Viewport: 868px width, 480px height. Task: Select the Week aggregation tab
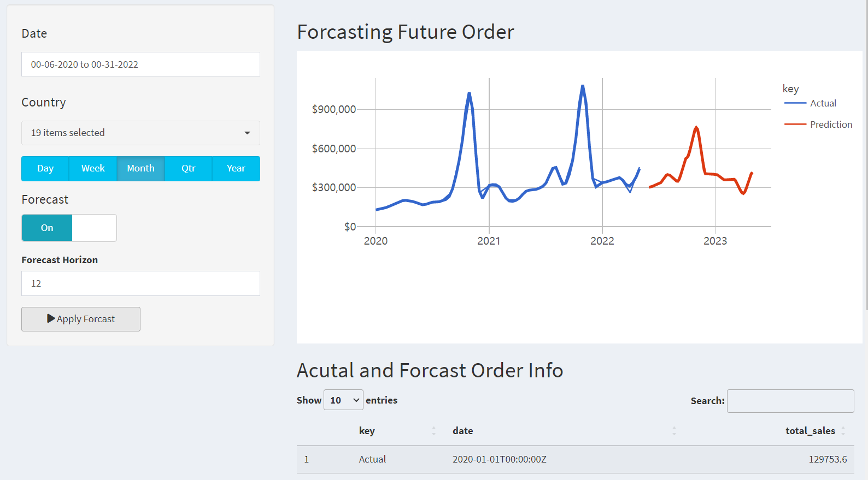pyautogui.click(x=93, y=168)
